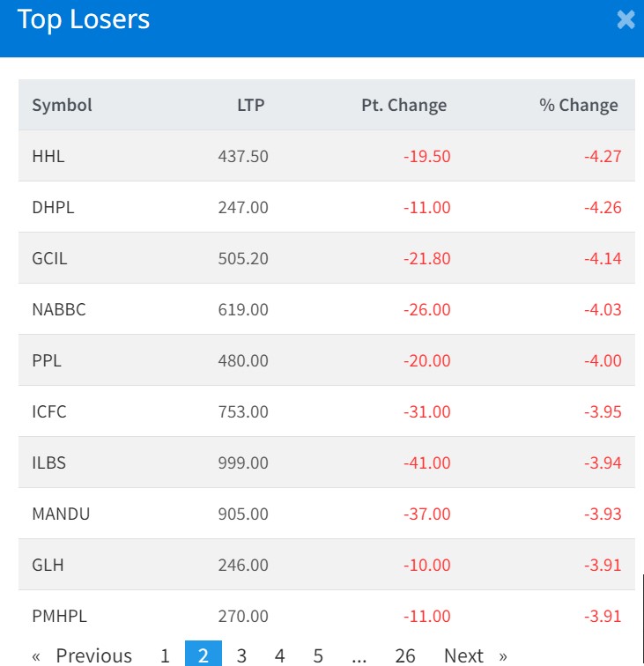Sort by Pt. Change column header
Viewport: 644px width, 666px height.
[403, 105]
